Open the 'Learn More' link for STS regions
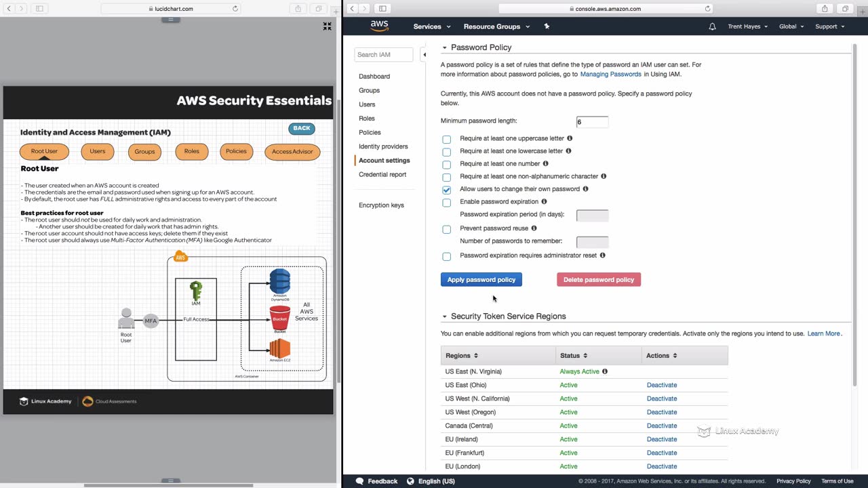The image size is (868, 488). click(x=824, y=333)
